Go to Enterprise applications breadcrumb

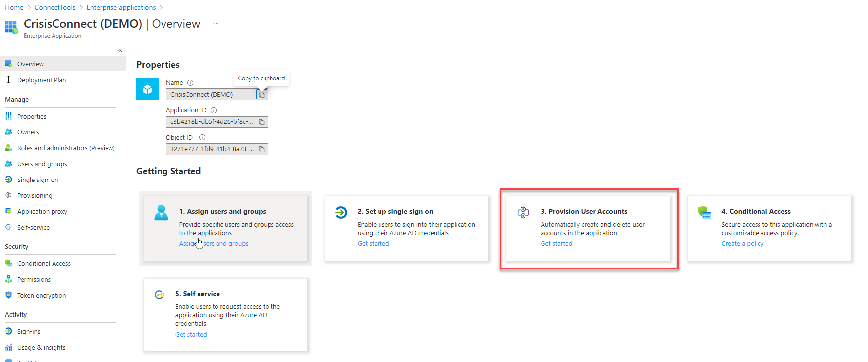[121, 7]
